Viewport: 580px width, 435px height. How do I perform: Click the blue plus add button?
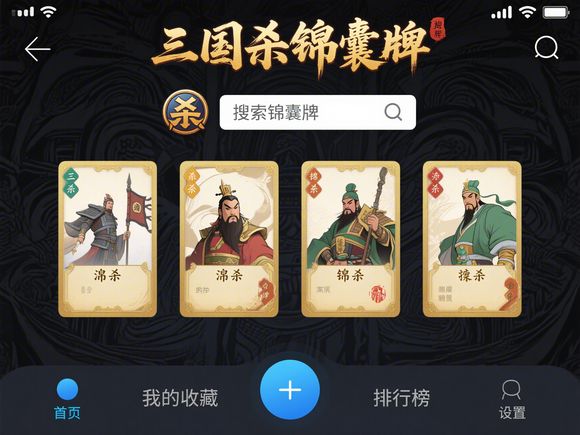[290, 390]
